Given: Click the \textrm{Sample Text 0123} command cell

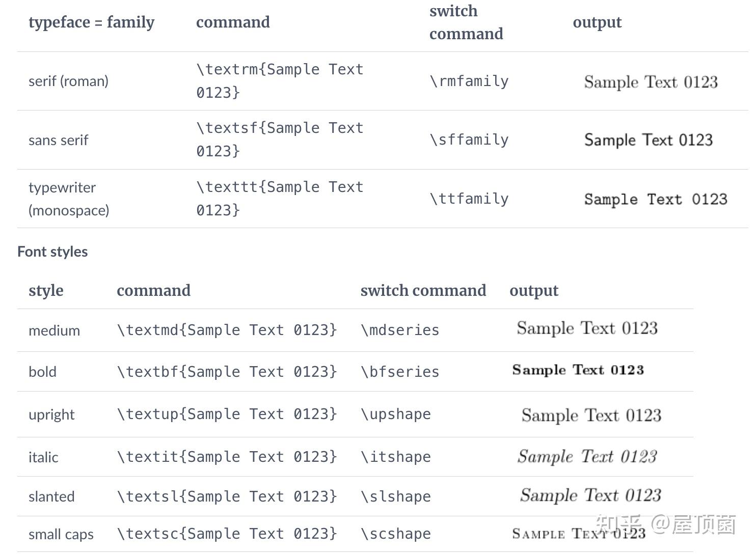Looking at the screenshot, I should [280, 80].
